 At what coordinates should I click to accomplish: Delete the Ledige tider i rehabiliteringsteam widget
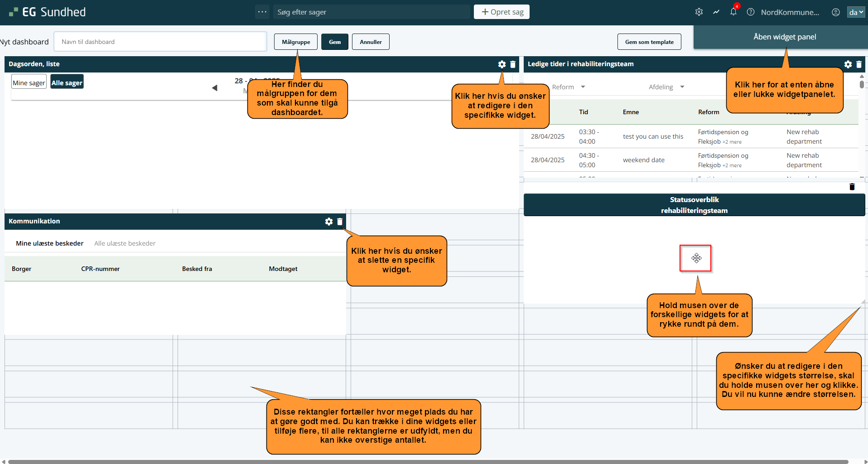click(859, 64)
